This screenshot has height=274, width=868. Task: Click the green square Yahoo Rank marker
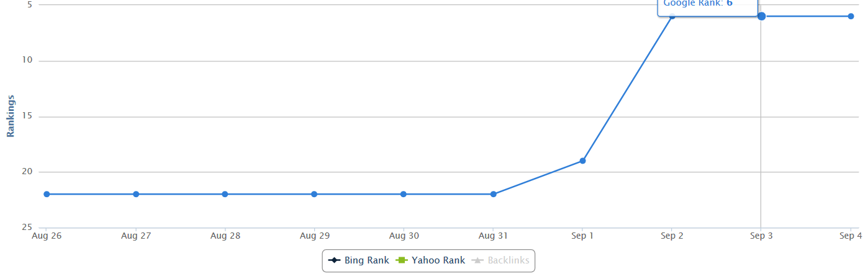[401, 260]
